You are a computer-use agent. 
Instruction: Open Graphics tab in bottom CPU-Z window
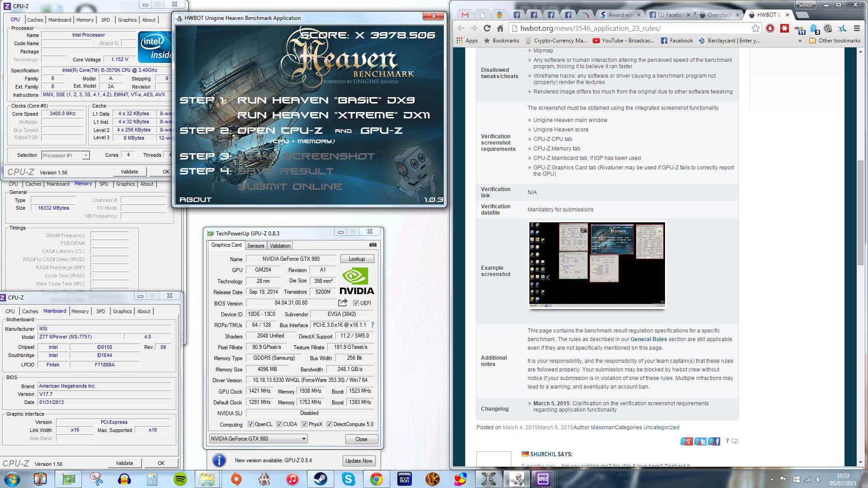122,311
